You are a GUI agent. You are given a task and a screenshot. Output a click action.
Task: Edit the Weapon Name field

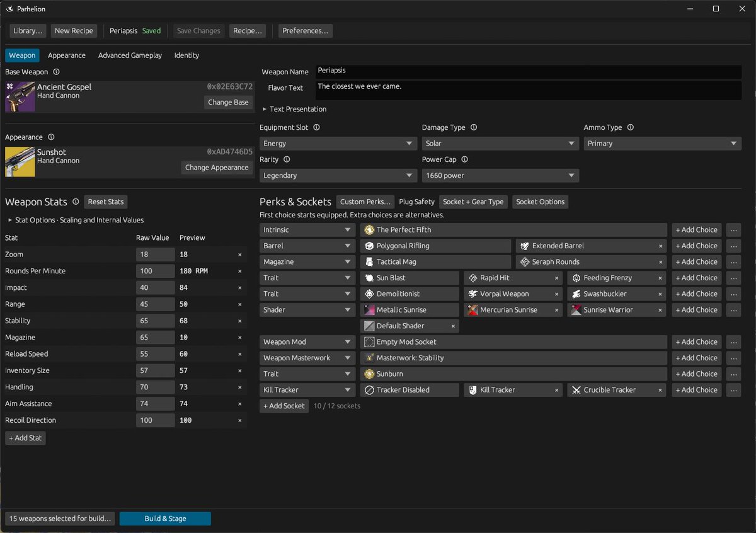pyautogui.click(x=528, y=72)
